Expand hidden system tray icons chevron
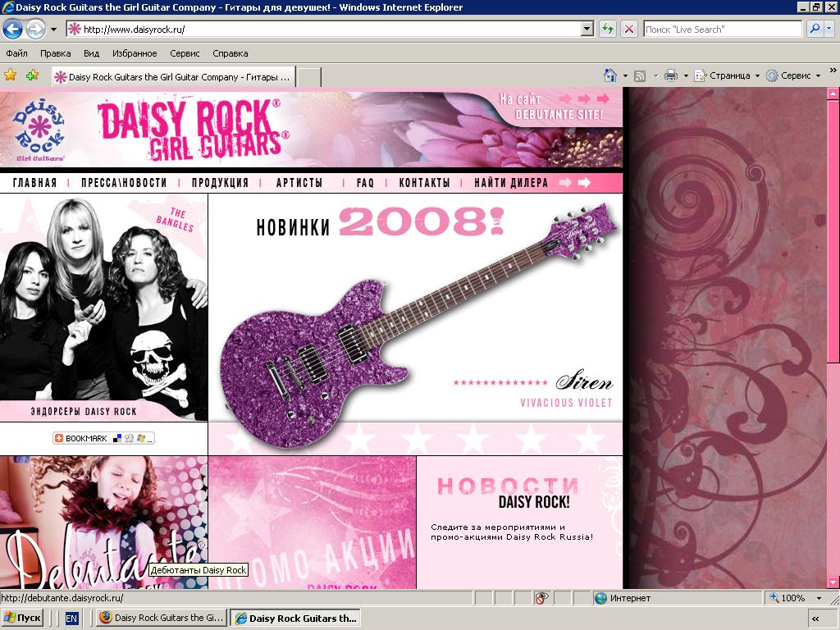 pos(815,619)
